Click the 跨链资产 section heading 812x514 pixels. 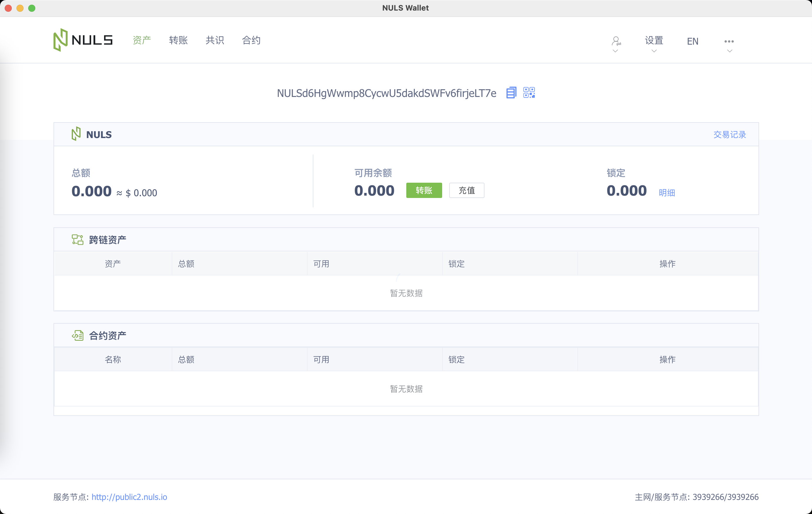(108, 240)
